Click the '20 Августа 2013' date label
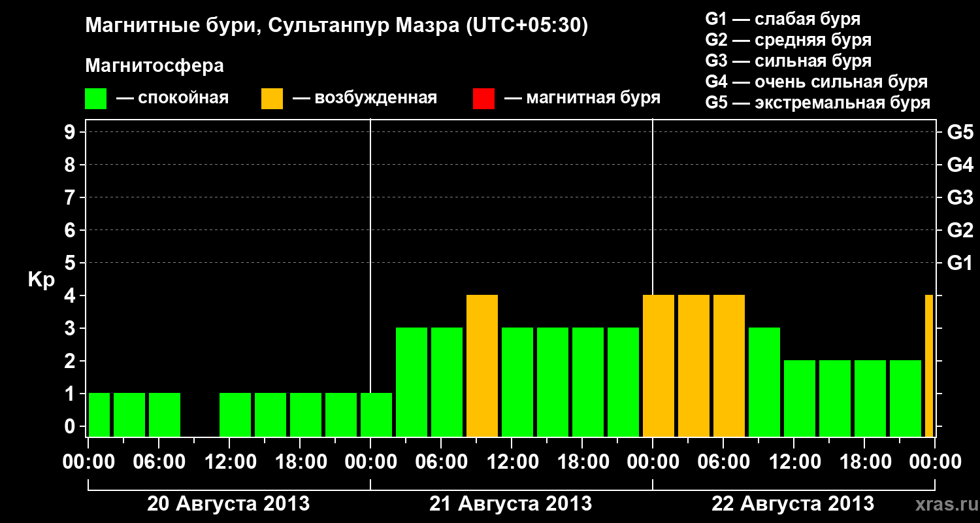The width and height of the screenshot is (980, 523). (228, 504)
